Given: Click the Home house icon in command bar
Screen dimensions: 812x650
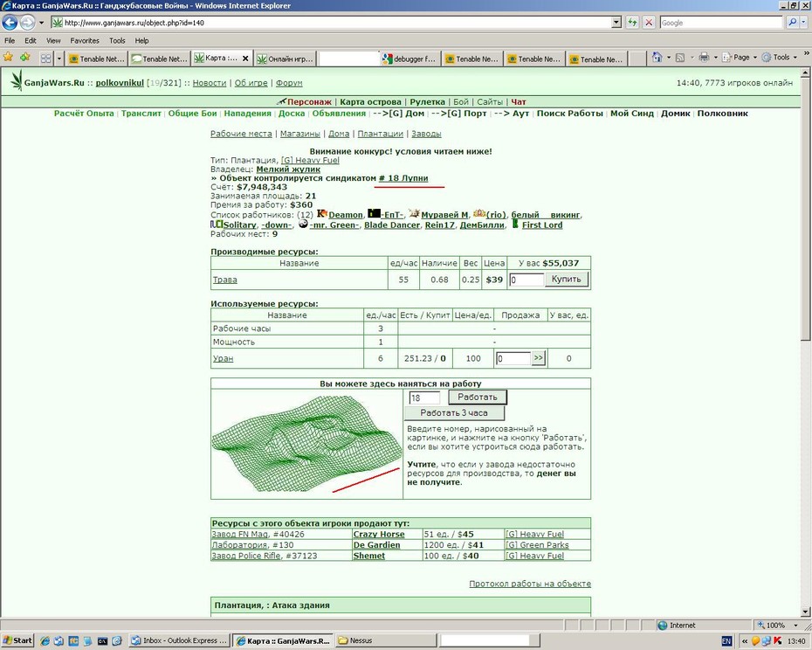Looking at the screenshot, I should [x=657, y=58].
